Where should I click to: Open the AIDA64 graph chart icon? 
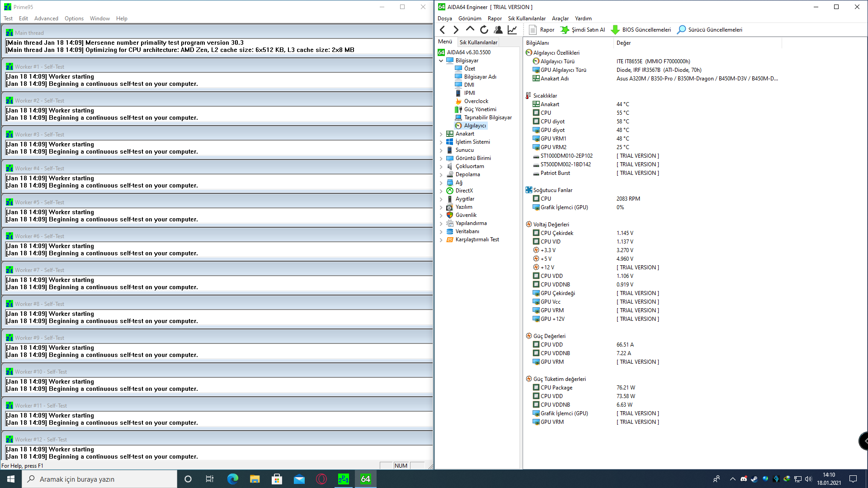pos(512,30)
